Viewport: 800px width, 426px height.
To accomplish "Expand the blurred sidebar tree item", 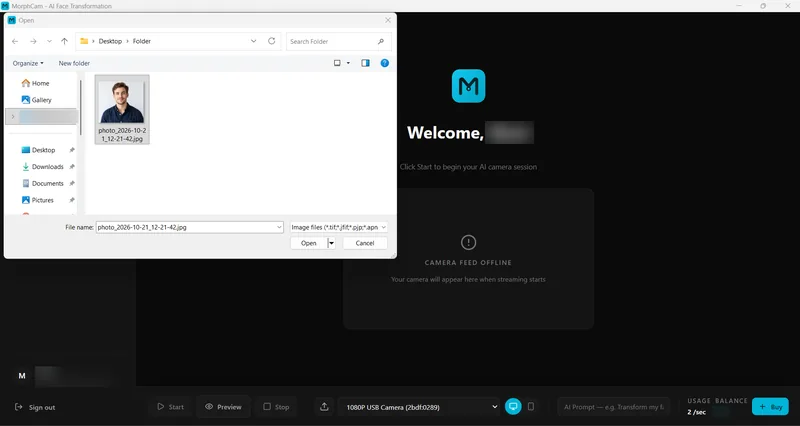I will tap(13, 116).
